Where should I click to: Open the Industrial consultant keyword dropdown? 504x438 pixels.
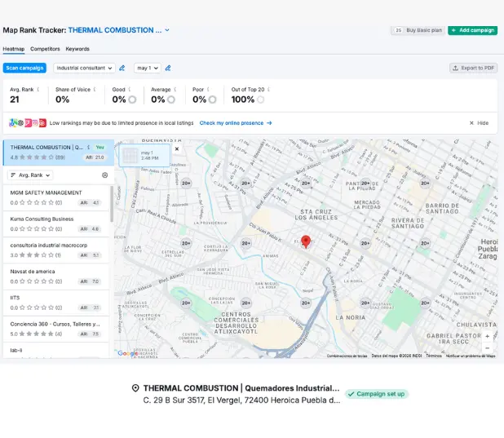[84, 68]
